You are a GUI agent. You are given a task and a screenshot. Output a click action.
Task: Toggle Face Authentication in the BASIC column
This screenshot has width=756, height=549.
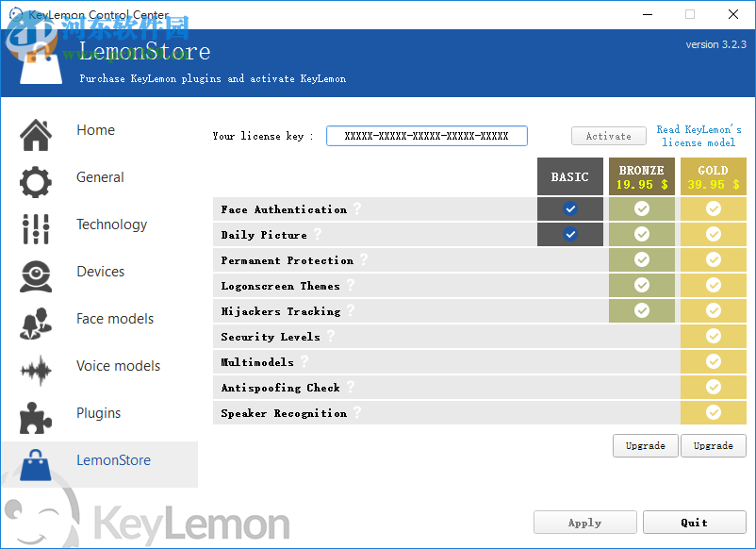pos(569,209)
